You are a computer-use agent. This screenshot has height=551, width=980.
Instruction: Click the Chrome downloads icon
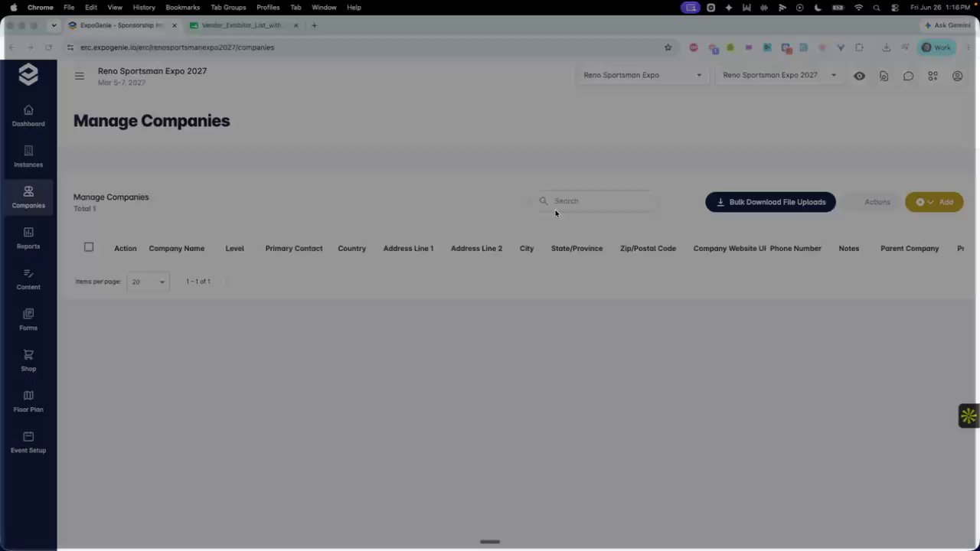[886, 47]
